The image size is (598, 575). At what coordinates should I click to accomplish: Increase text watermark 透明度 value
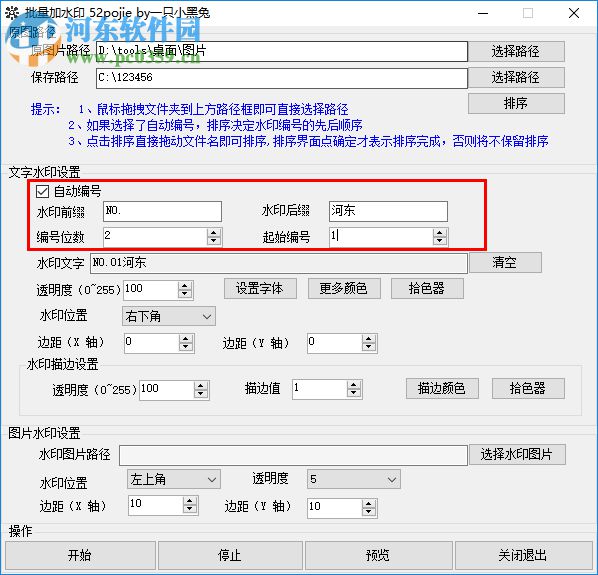(x=185, y=286)
